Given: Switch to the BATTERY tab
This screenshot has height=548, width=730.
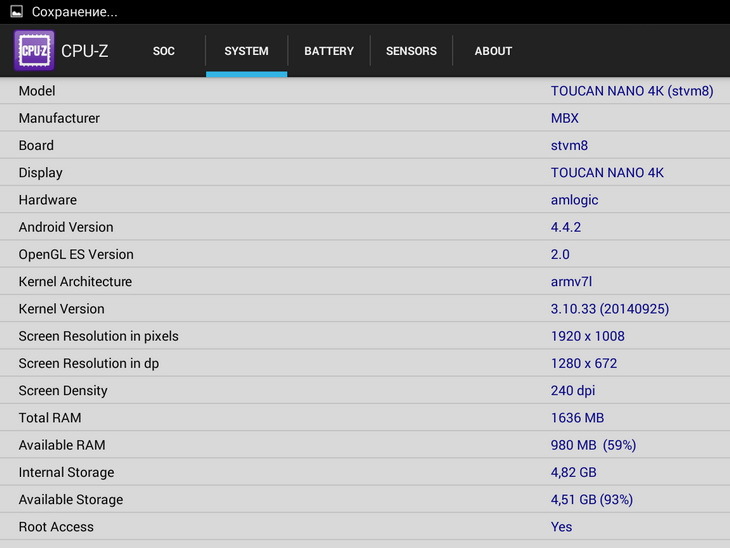Looking at the screenshot, I should (x=329, y=51).
